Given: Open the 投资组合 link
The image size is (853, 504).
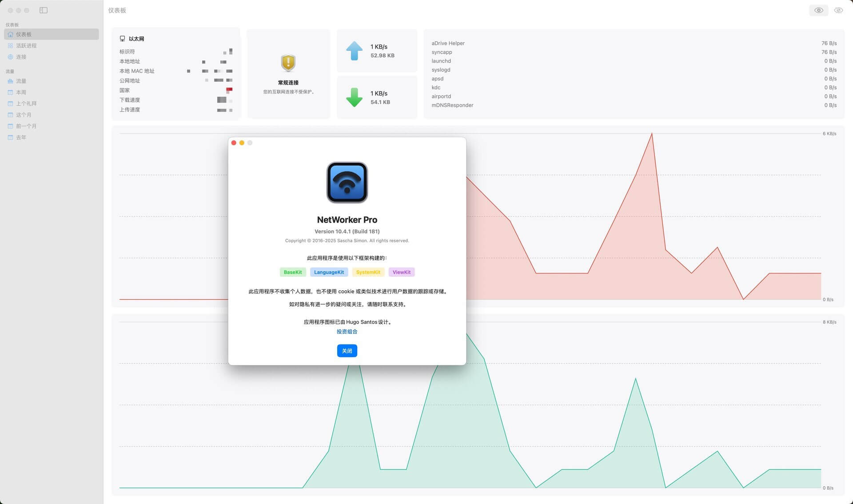Looking at the screenshot, I should 347,332.
